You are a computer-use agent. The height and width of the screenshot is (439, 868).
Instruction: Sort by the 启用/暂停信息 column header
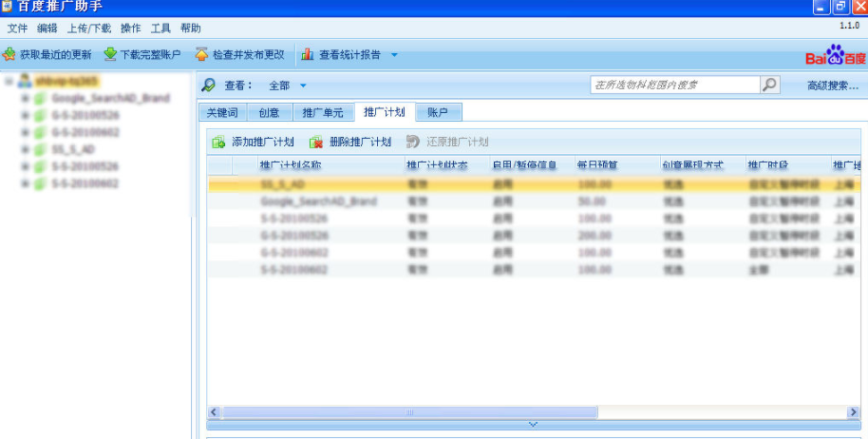[x=532, y=165]
